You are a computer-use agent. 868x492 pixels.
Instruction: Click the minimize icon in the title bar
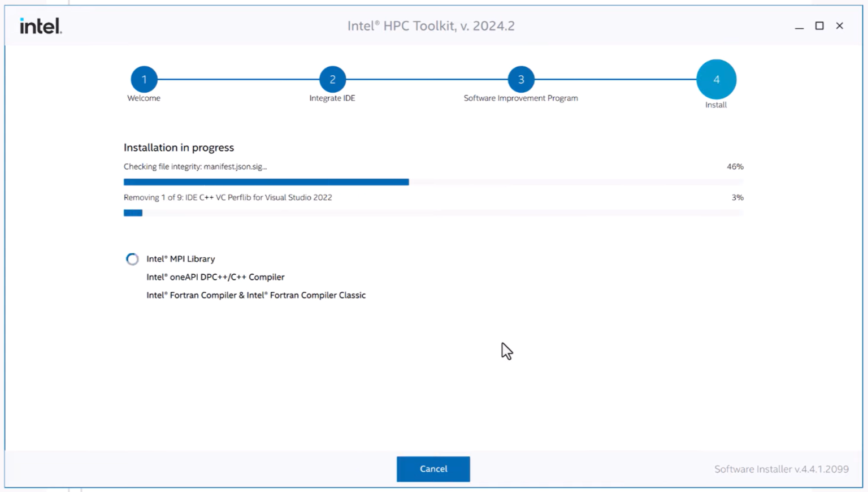click(799, 26)
